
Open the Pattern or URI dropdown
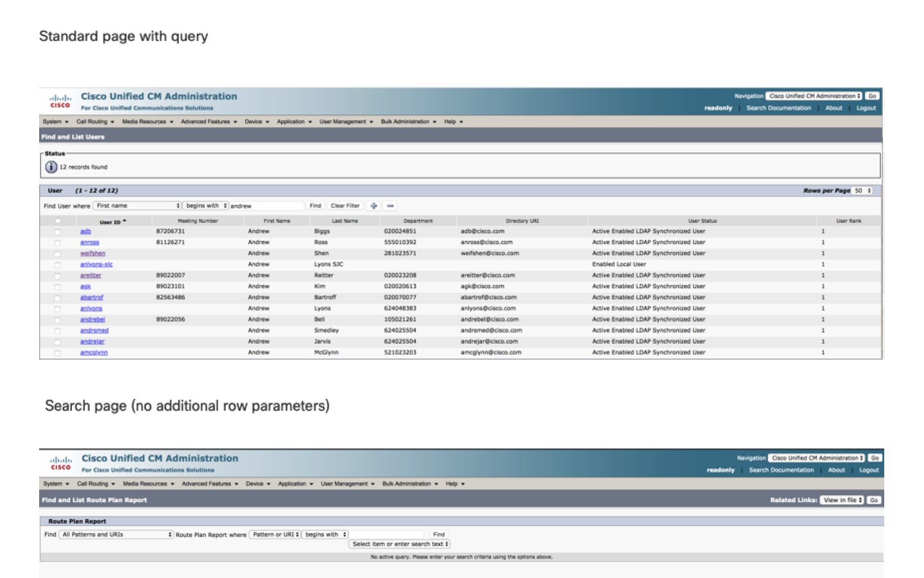[275, 534]
